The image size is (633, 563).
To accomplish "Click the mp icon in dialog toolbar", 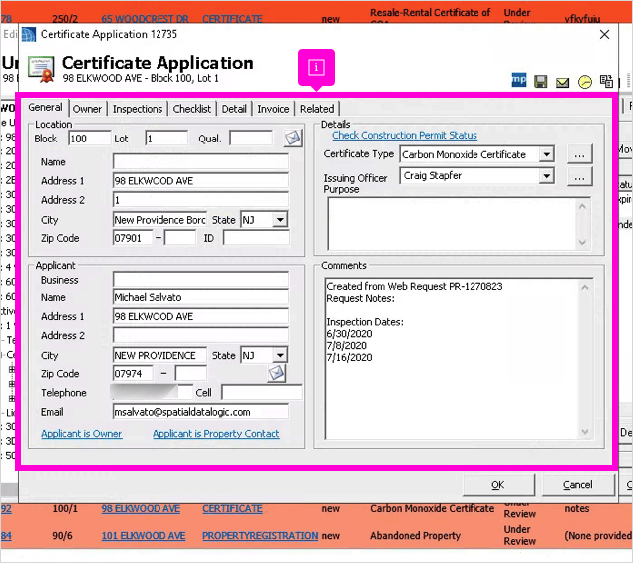I will coord(519,80).
